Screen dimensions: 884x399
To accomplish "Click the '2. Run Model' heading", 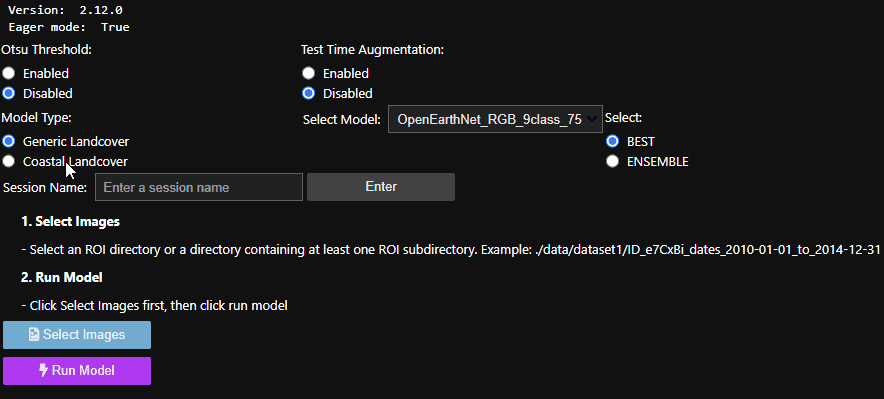I will [62, 277].
